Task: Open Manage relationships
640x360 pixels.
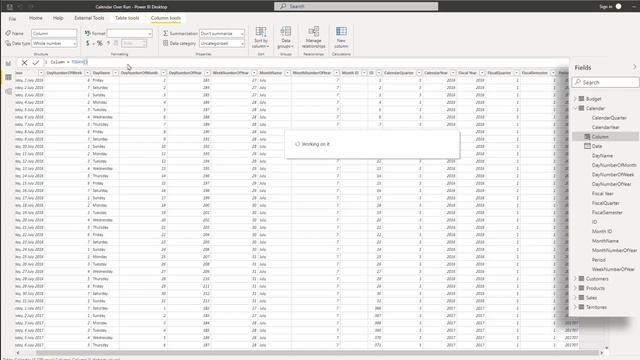Action: click(313, 37)
